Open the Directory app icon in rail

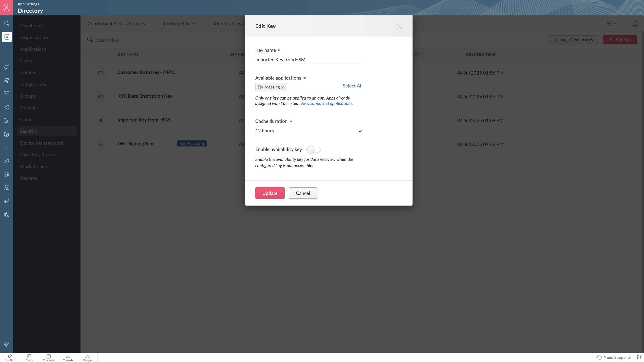(7, 37)
